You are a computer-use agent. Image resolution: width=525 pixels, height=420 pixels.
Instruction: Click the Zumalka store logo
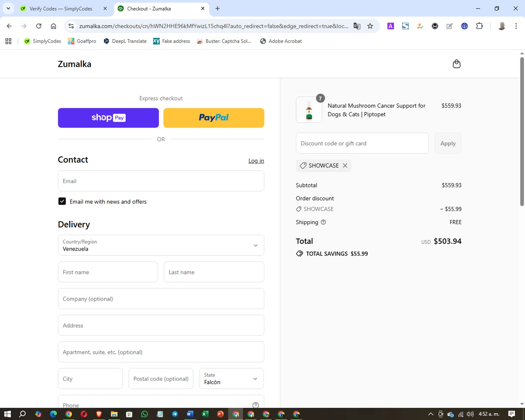click(75, 64)
